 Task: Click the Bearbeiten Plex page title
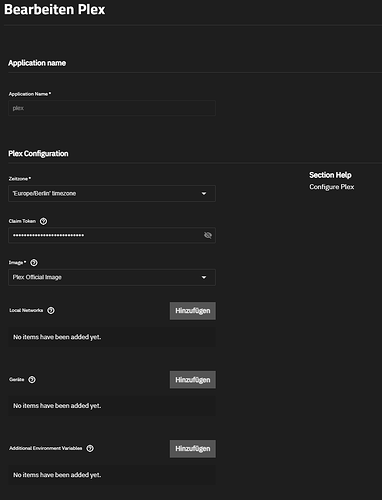click(x=55, y=9)
